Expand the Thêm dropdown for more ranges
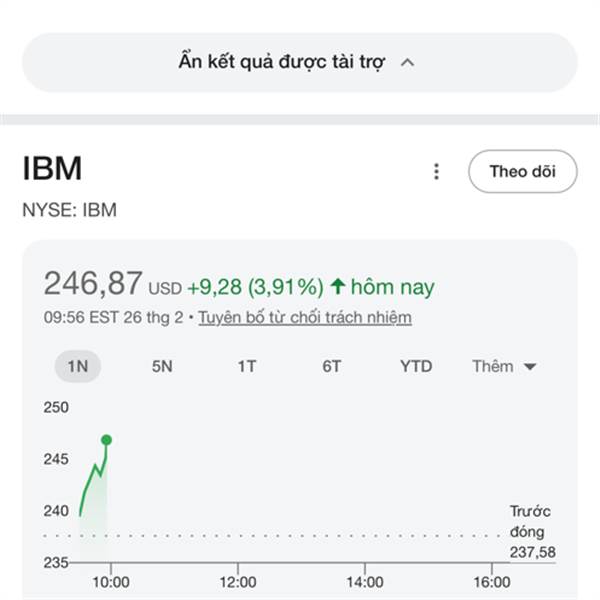Viewport: 600px width, 600px height. click(x=504, y=366)
